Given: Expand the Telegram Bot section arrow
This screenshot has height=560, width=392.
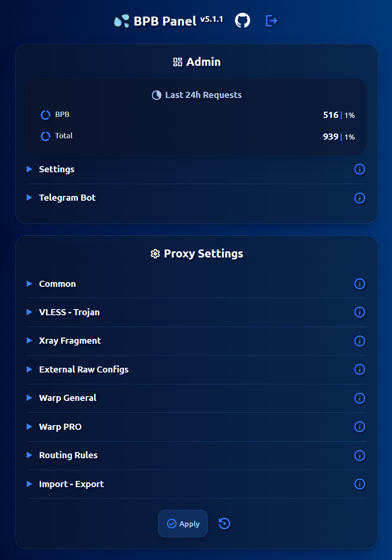Looking at the screenshot, I should click(x=29, y=197).
